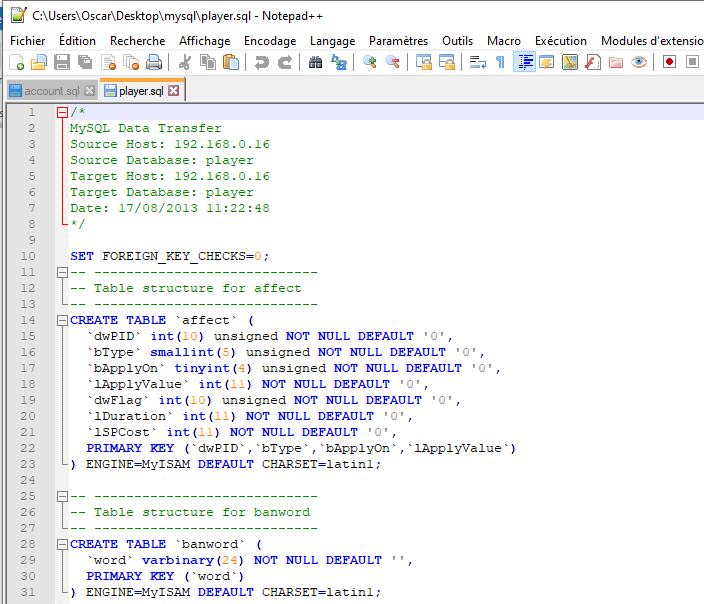Click the `lDuration` int(11) line
This screenshot has width=704, height=604.
(x=249, y=416)
